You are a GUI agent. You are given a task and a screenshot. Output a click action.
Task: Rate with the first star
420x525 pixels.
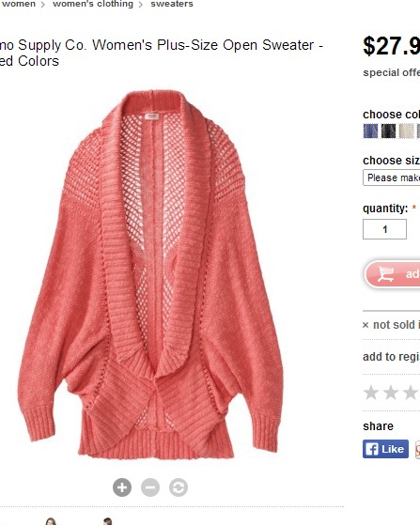point(371,393)
